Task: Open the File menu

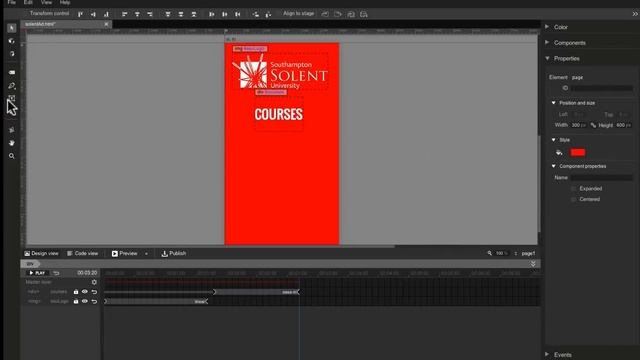Action: (11, 2)
